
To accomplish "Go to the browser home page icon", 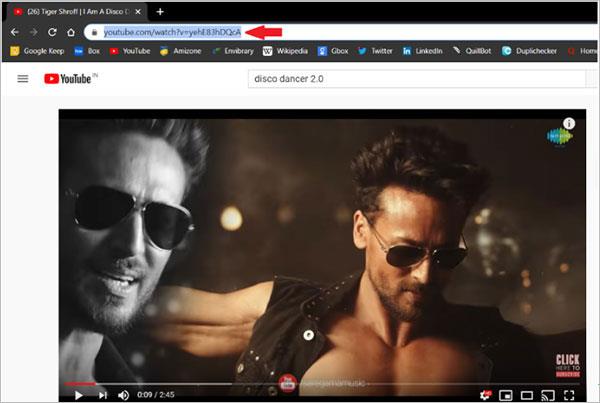I will (71, 32).
